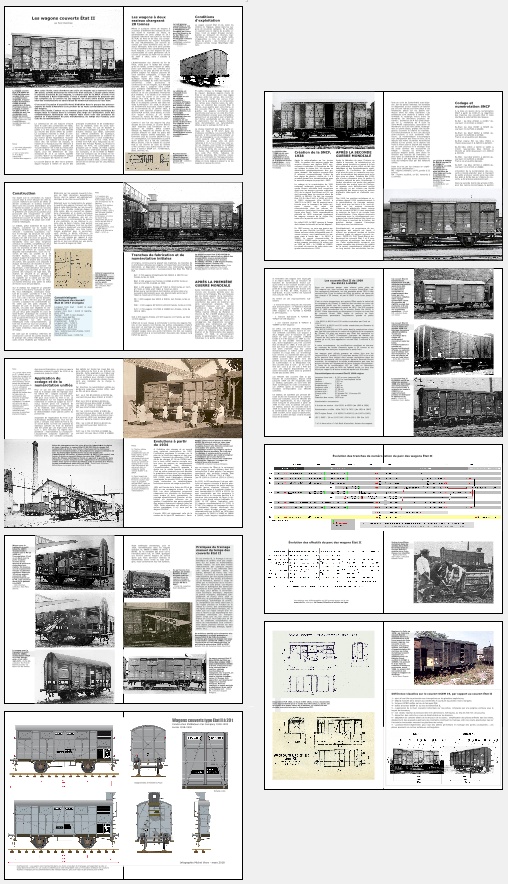Select the beige diagram on the Construction page
This screenshot has width=508, height=884.
[73, 268]
